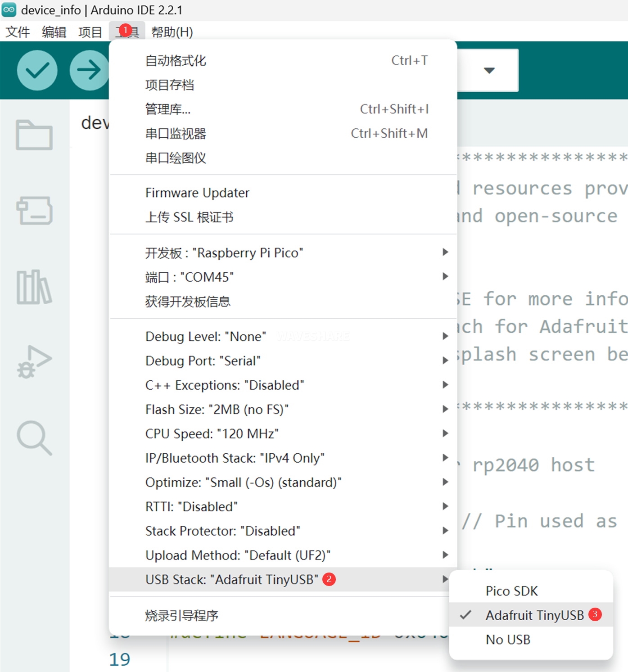628x672 pixels.
Task: Expand the C++ Exceptions submenu
Action: coord(283,385)
